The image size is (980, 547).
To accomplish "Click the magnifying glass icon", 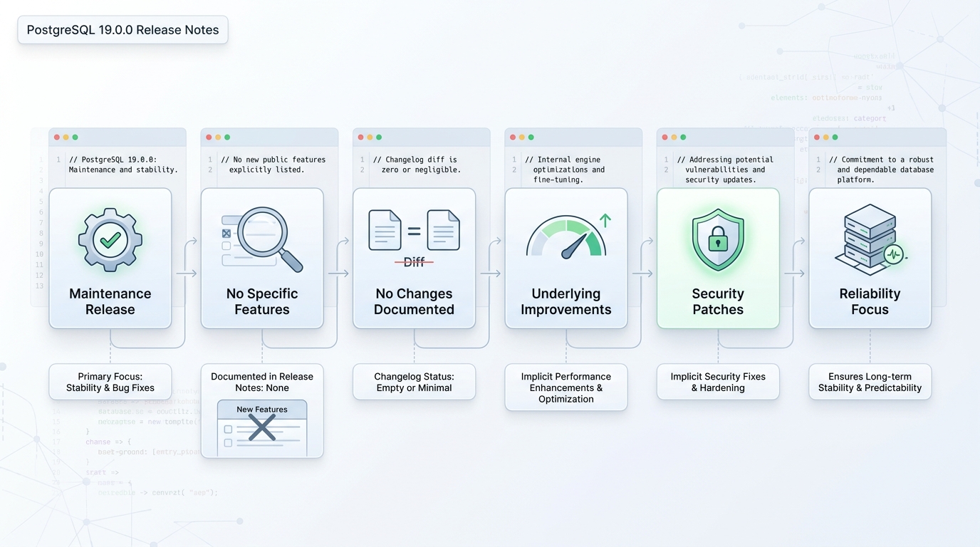I will click(x=270, y=239).
